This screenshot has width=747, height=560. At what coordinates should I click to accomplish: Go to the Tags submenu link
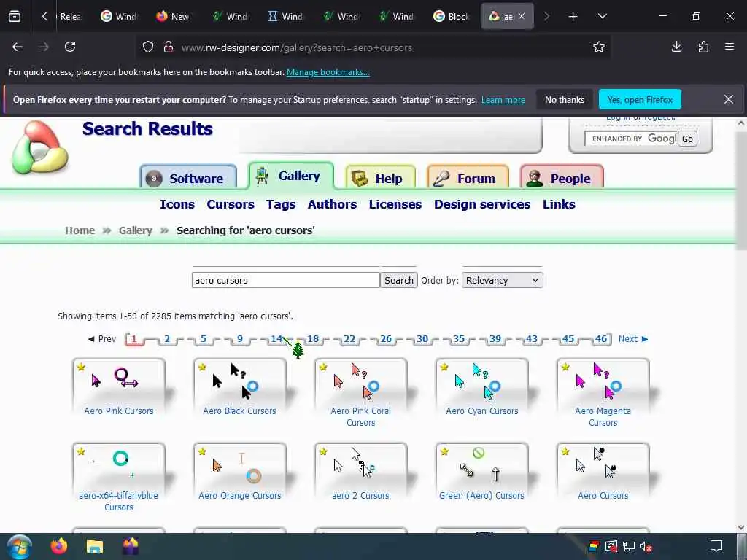coord(281,204)
